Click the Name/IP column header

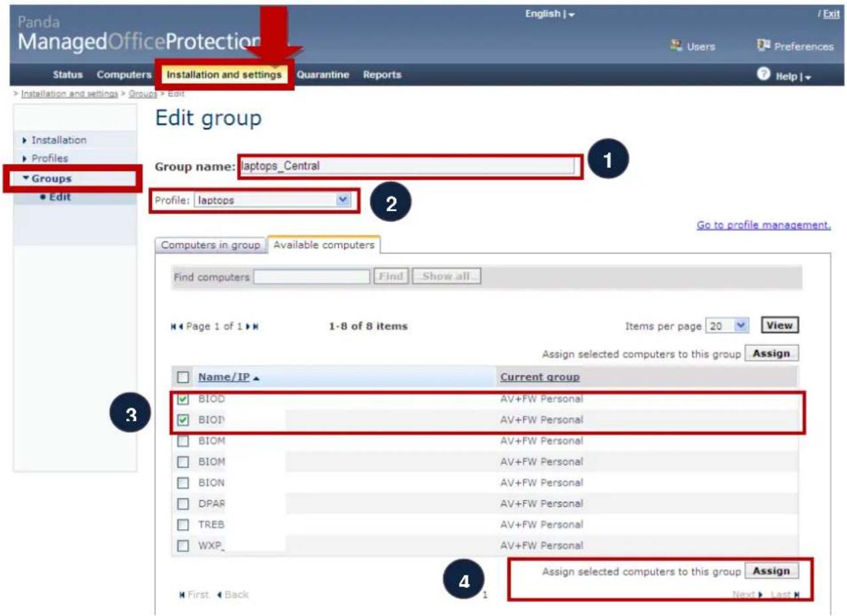pyautogui.click(x=224, y=377)
